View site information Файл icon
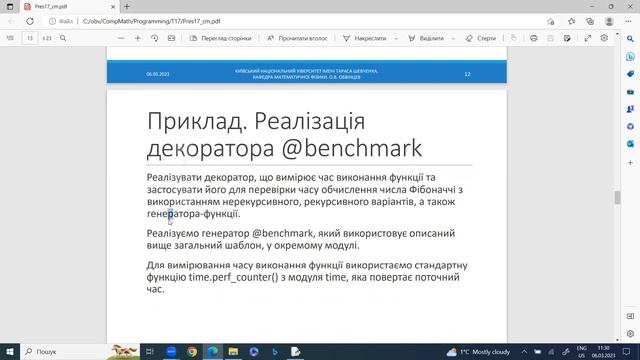The image size is (640, 360). click(61, 21)
